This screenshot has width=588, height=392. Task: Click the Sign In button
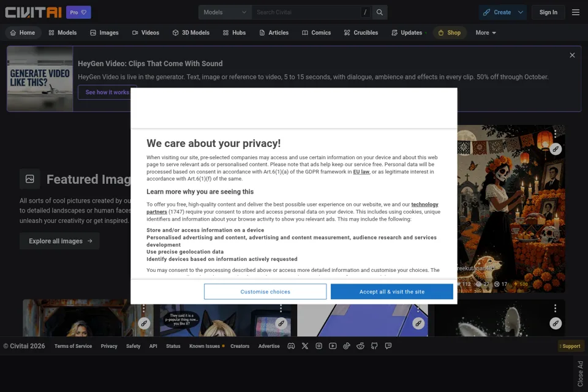pos(548,12)
